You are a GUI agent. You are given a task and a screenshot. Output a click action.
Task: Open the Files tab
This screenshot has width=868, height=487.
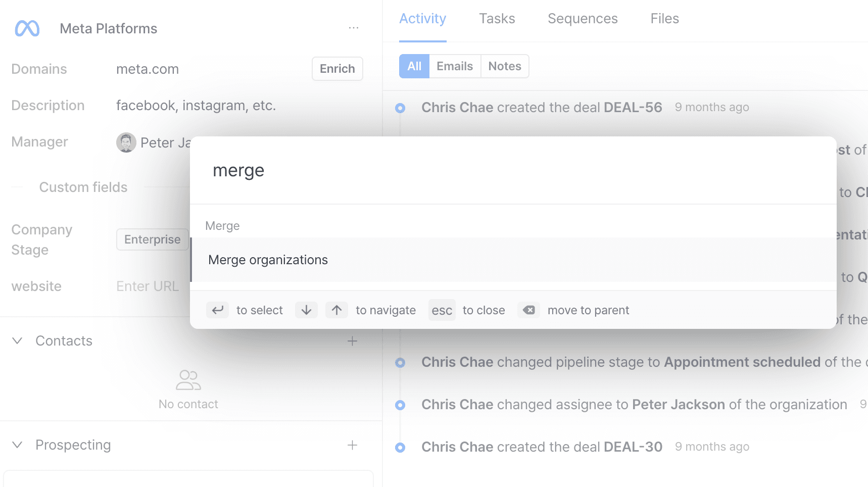coord(664,19)
